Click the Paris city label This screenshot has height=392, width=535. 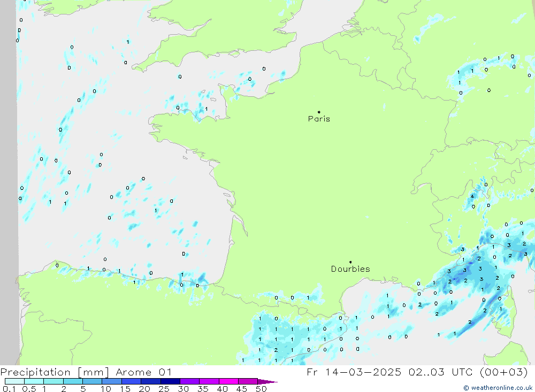(319, 119)
